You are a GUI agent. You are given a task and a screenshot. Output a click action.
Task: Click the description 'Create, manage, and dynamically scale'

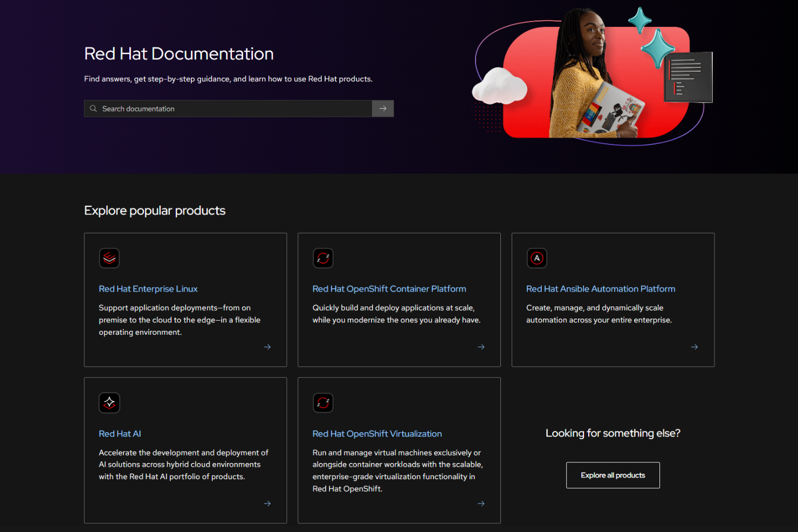click(599, 314)
